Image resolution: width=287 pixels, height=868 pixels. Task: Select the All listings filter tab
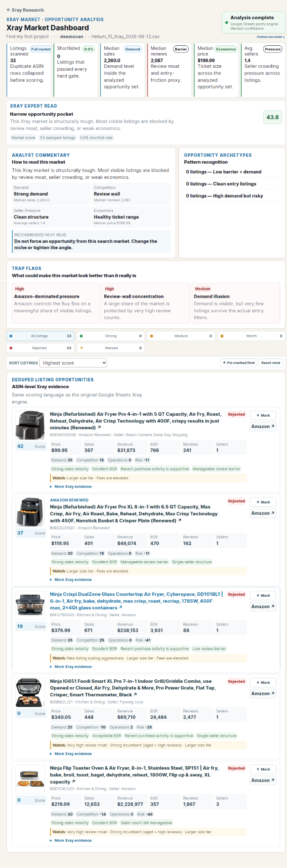pos(40,336)
